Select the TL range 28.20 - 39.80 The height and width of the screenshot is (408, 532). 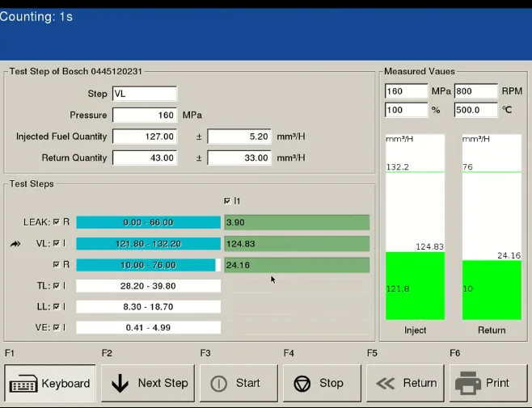coord(148,286)
